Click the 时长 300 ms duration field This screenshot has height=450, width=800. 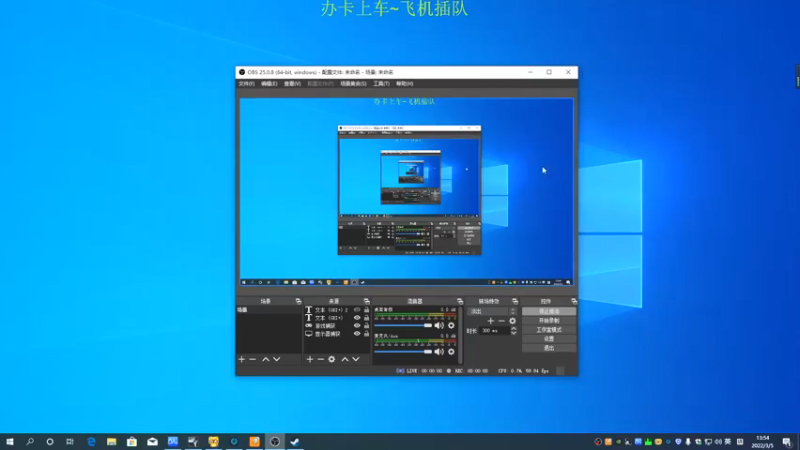494,331
